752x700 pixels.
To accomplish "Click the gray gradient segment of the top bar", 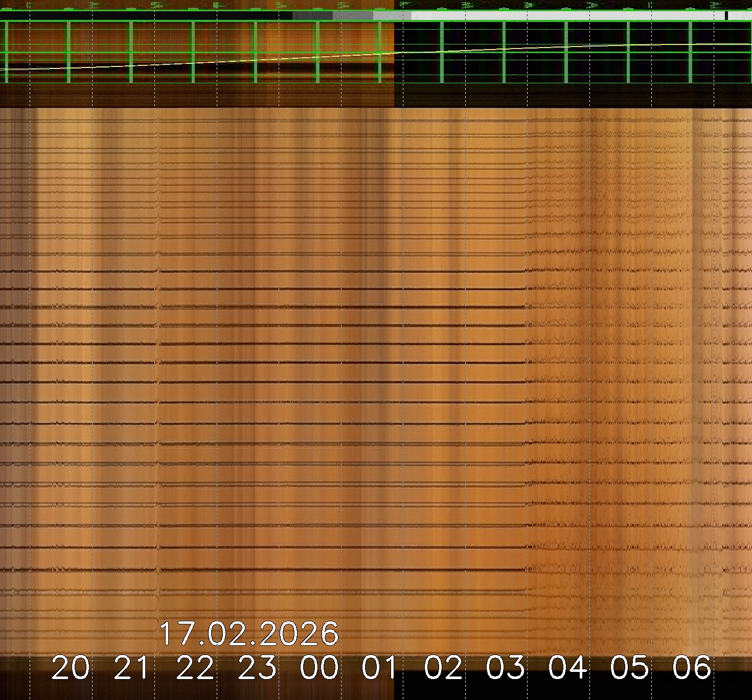I will point(352,16).
